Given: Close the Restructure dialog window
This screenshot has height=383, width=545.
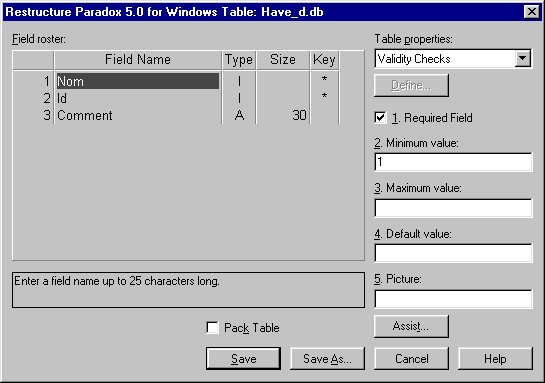Looking at the screenshot, I should [x=531, y=12].
